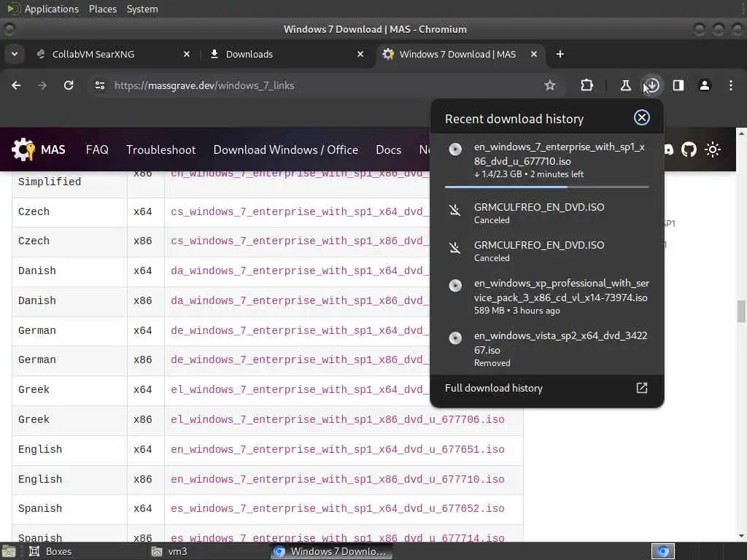
Task: Bookmark this page with star icon
Action: click(550, 86)
